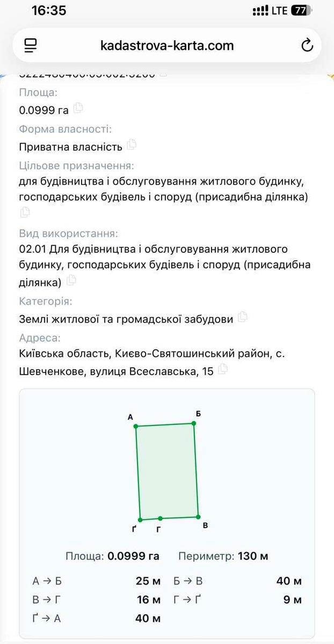This screenshot has height=644, width=334.
Task: Tap the Периметр: 130 м label
Action: tap(223, 556)
